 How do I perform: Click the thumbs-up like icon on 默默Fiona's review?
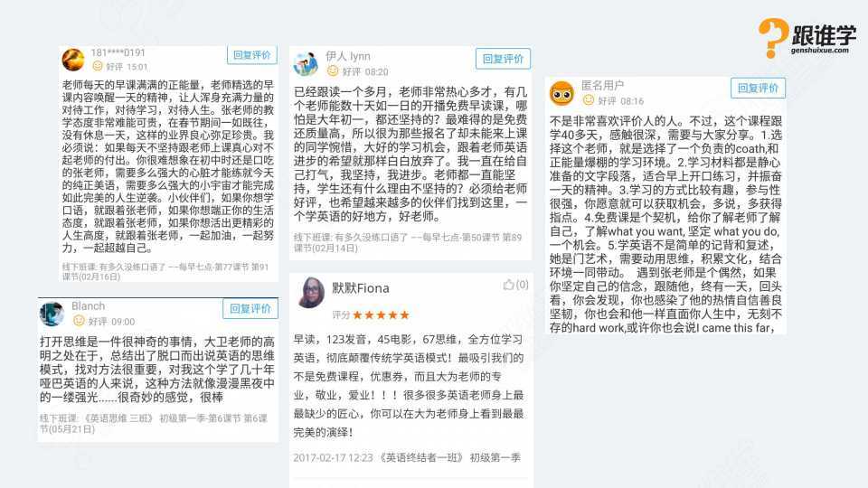click(x=509, y=285)
